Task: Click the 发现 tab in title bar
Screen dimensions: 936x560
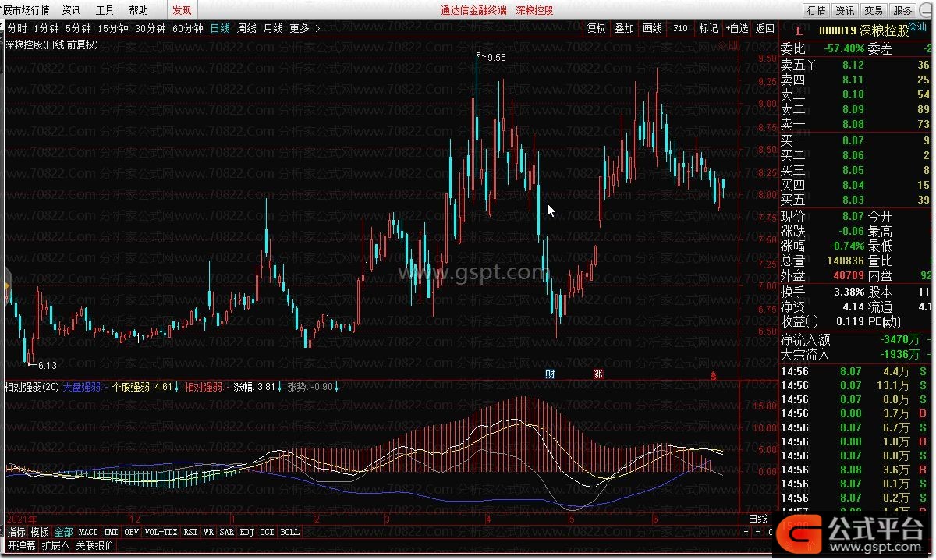Action: [x=182, y=10]
